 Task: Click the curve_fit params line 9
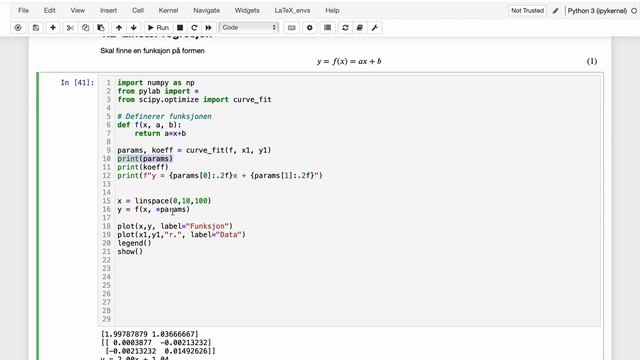(194, 150)
